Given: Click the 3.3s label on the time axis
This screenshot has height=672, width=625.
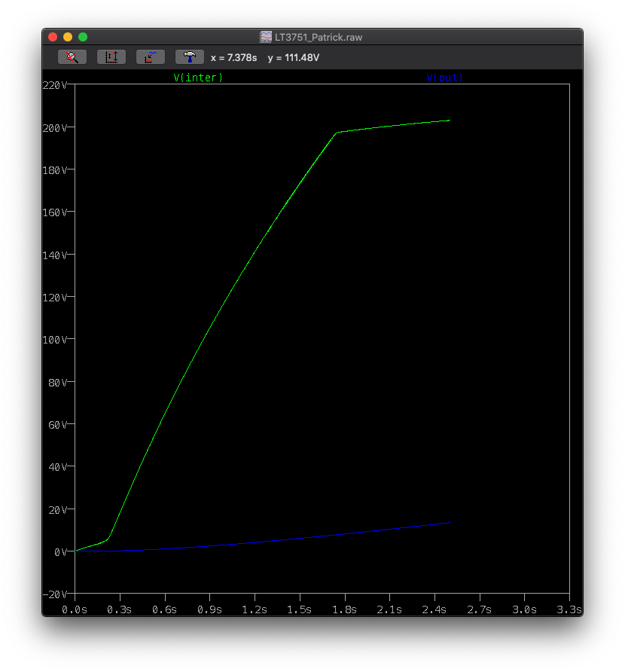Looking at the screenshot, I should [569, 609].
